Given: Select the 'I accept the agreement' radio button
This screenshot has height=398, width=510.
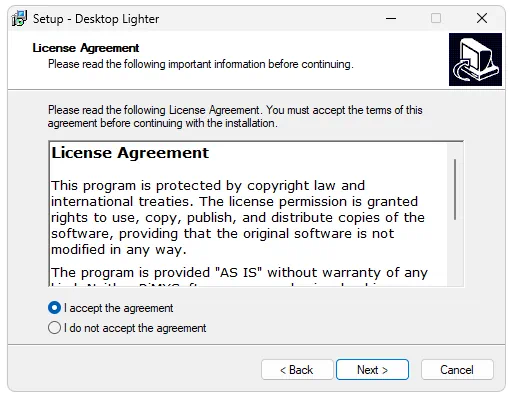Looking at the screenshot, I should coord(54,308).
